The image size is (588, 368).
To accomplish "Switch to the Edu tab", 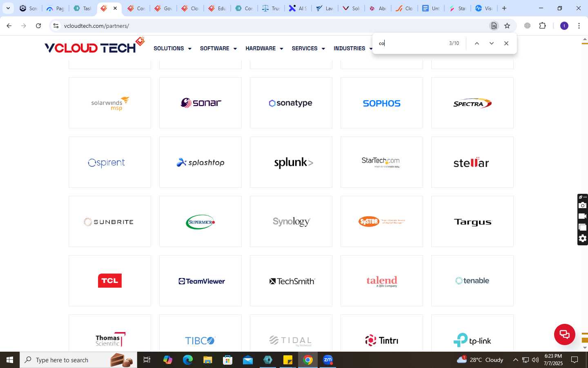I will click(217, 8).
